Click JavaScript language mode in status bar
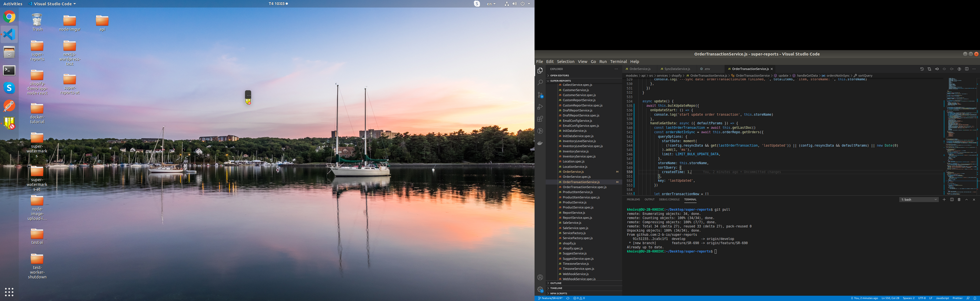 (942, 298)
